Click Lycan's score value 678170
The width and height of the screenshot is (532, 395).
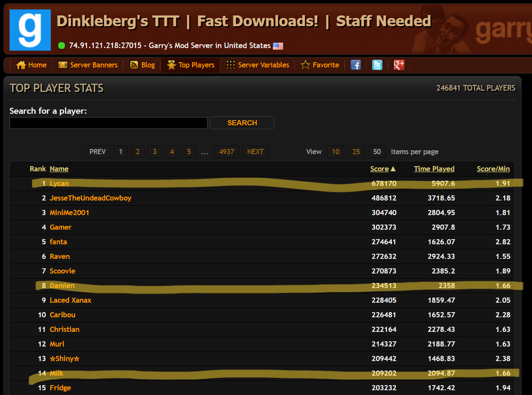(384, 184)
